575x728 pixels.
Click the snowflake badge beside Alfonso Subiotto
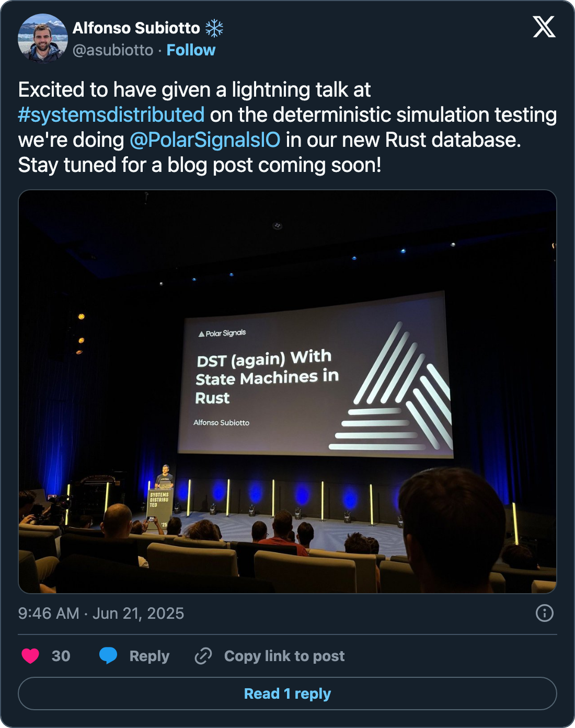coord(214,28)
